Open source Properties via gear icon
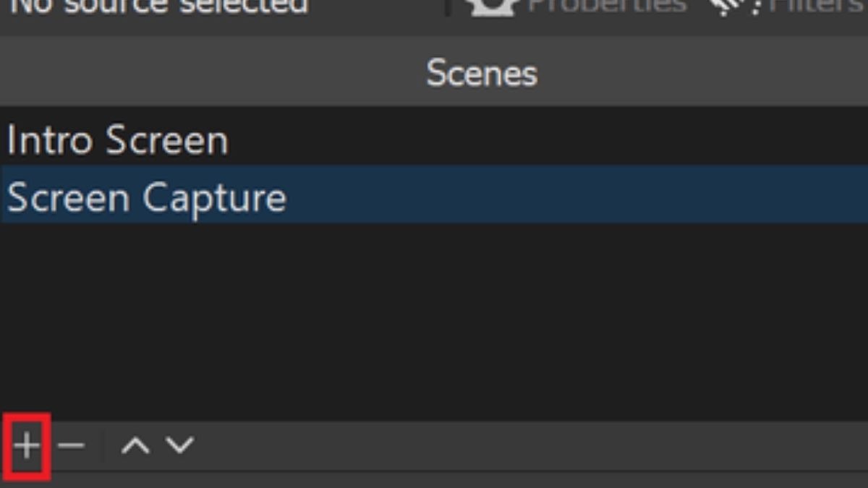 [492, 7]
